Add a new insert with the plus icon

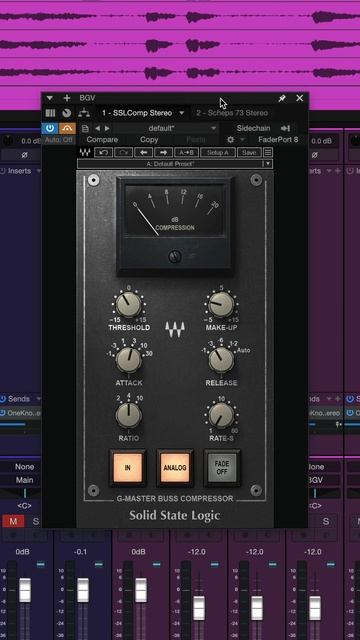click(x=67, y=98)
